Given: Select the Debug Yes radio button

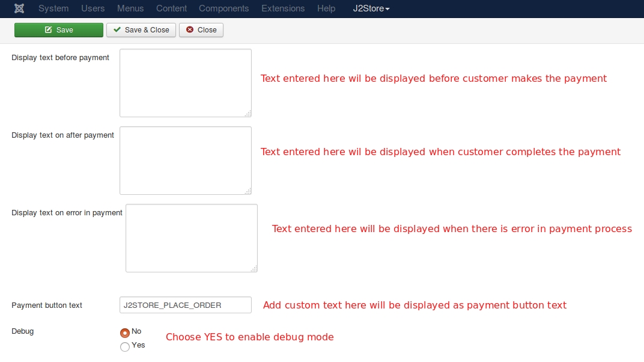Looking at the screenshot, I should [125, 346].
